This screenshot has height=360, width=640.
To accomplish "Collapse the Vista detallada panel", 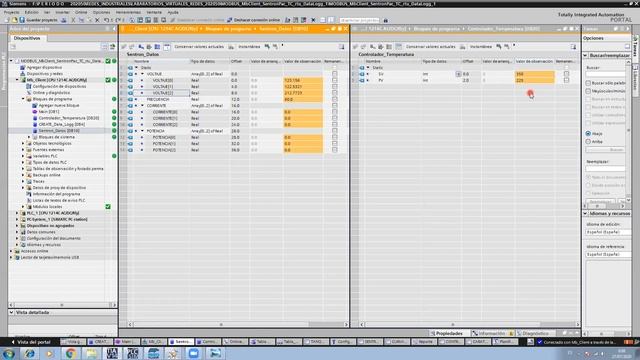I will point(11,313).
